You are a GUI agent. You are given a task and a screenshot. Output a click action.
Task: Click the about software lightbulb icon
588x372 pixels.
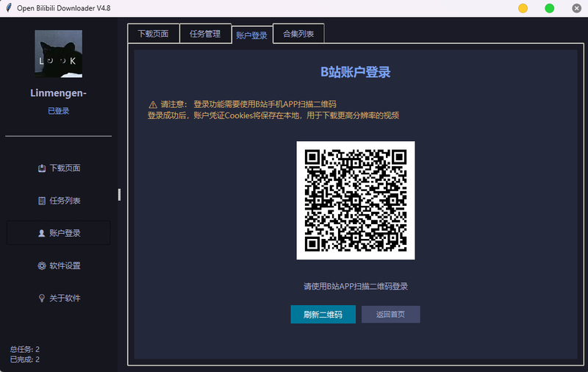tap(42, 298)
